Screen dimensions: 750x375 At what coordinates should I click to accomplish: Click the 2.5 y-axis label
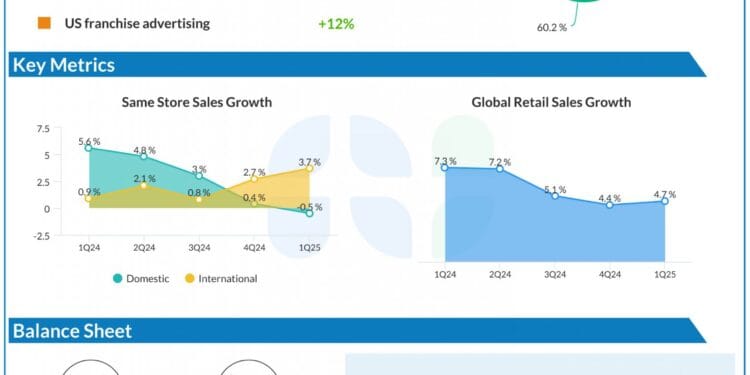[x=43, y=182]
